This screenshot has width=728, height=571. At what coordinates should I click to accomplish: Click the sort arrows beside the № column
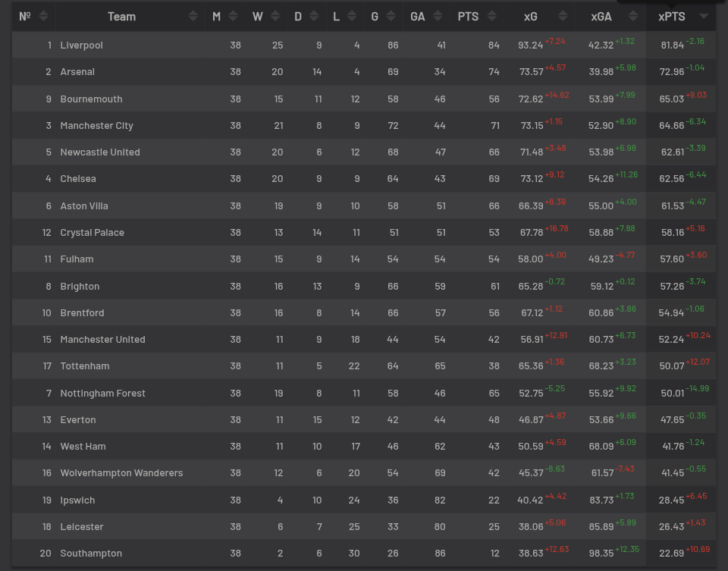click(42, 16)
